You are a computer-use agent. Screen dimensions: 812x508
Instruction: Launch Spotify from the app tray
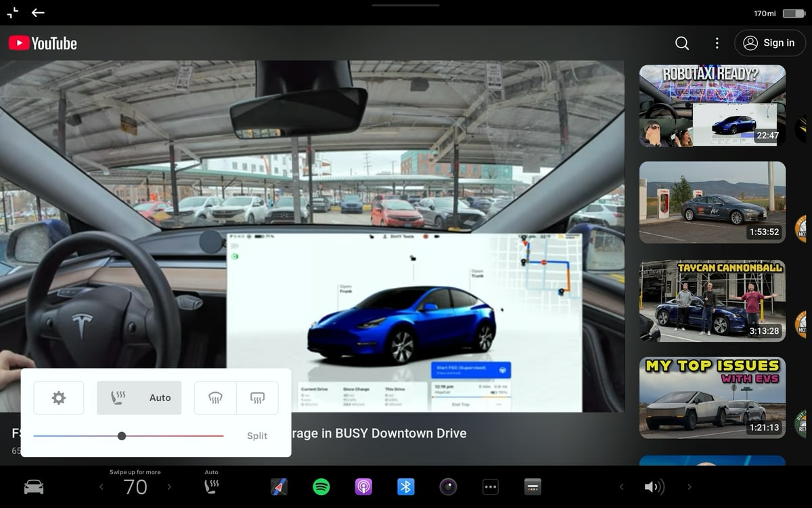pyautogui.click(x=321, y=486)
